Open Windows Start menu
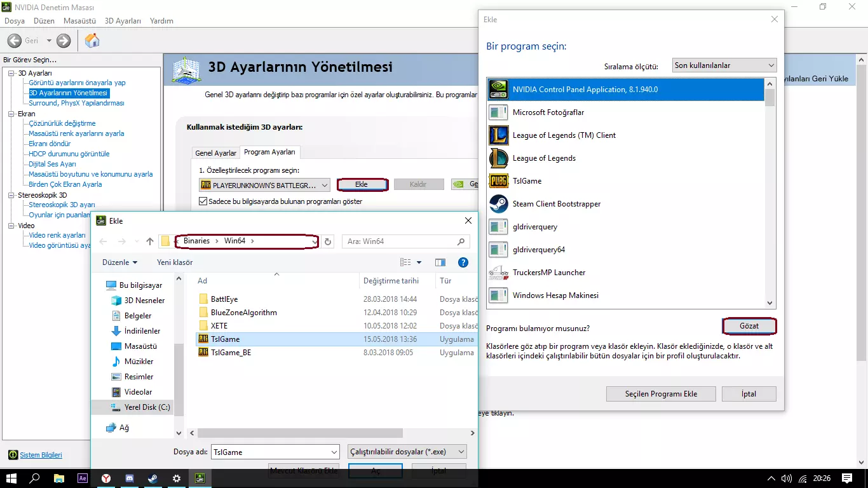868x488 pixels. (x=11, y=478)
